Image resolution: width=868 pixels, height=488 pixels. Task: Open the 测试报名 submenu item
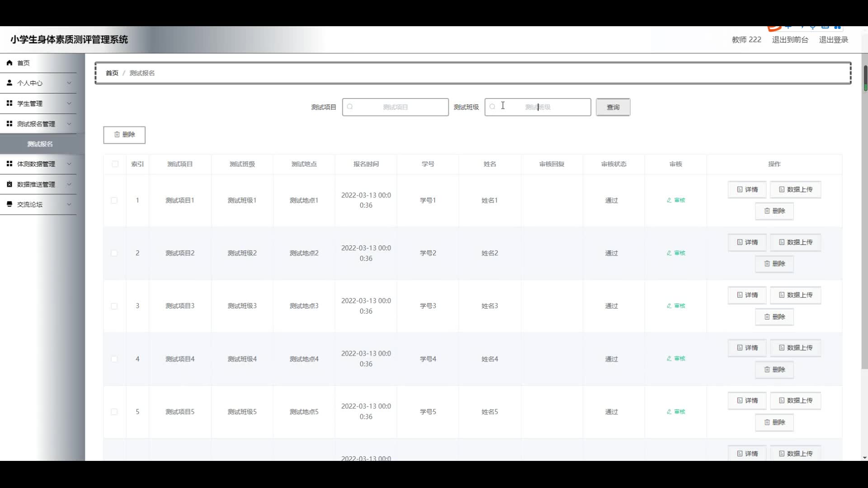pos(40,144)
